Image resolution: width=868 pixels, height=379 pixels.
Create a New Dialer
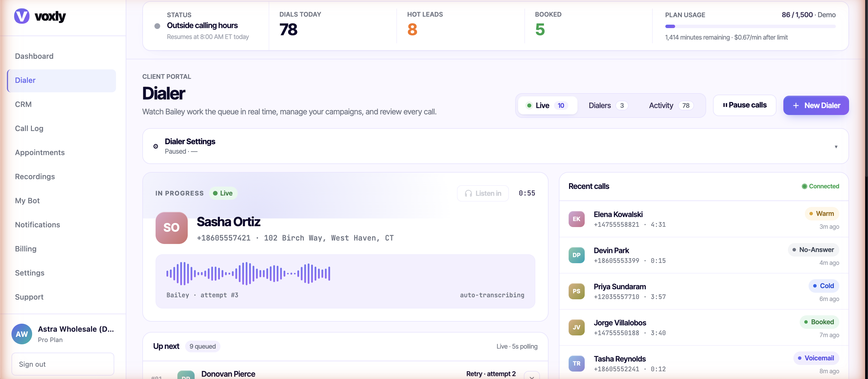click(816, 105)
